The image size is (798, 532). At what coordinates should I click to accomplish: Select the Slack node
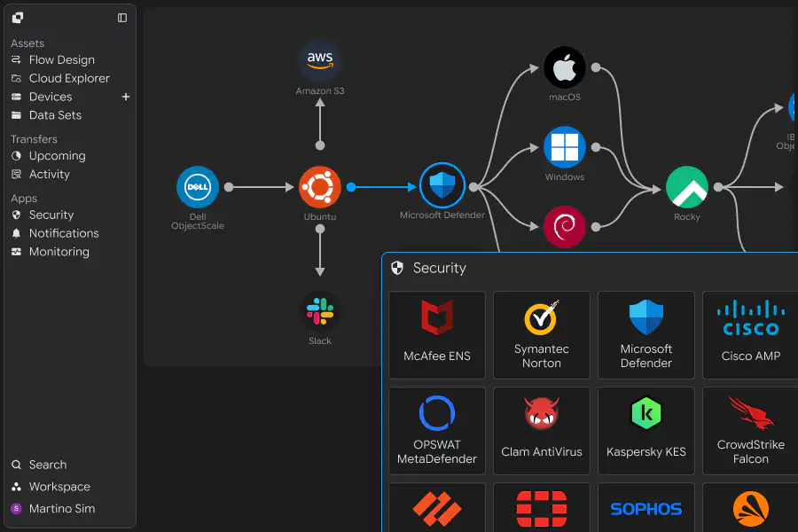319,311
